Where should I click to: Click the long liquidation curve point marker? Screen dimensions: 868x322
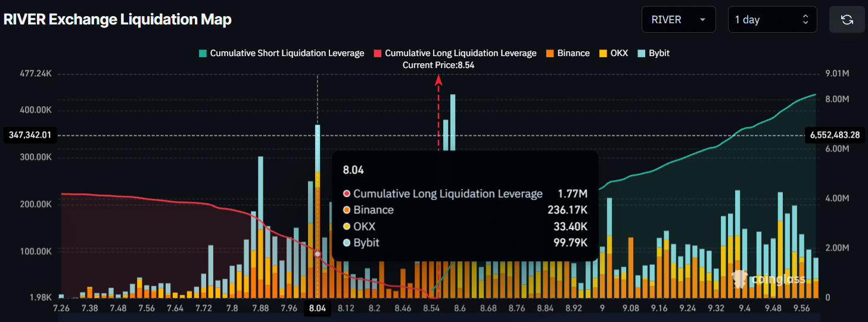coord(318,254)
